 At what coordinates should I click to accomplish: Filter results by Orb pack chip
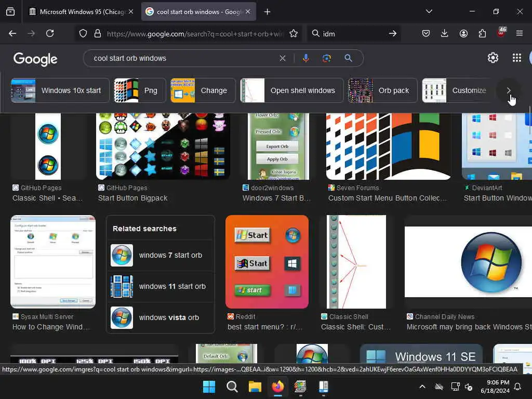click(x=382, y=90)
